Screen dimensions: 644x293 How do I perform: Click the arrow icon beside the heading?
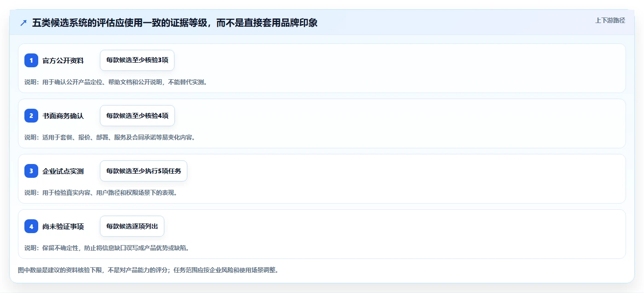point(23,23)
